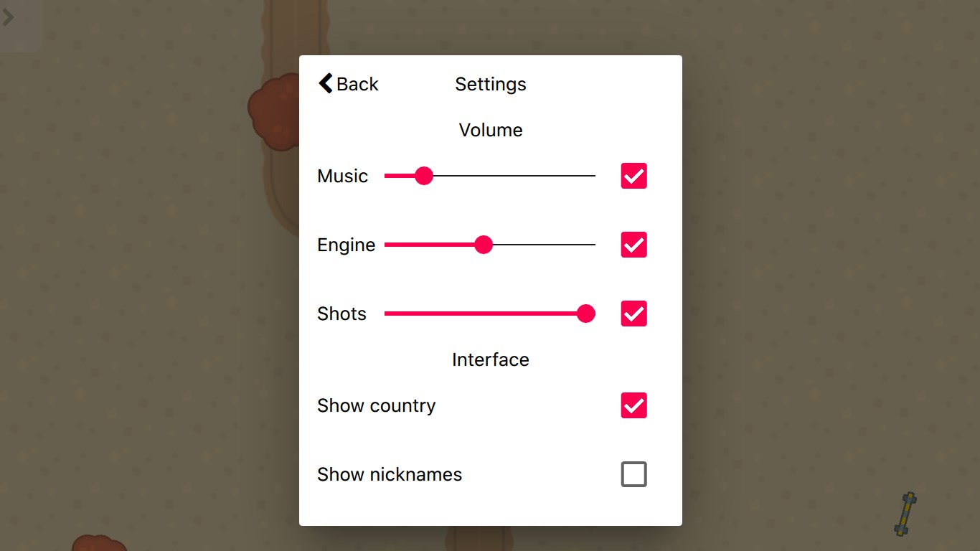Click the Music volume slider handle

tap(424, 176)
